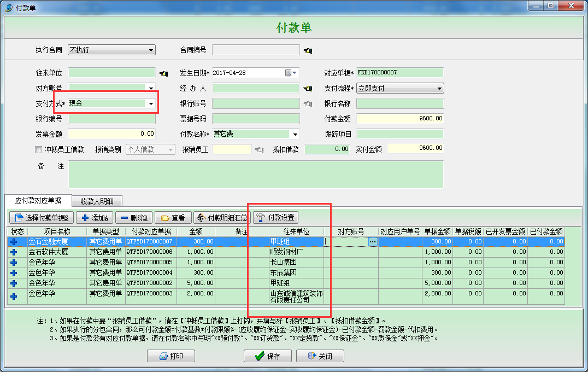
Task: Click the 往来单位 lookup hand icon
Action: [x=163, y=72]
